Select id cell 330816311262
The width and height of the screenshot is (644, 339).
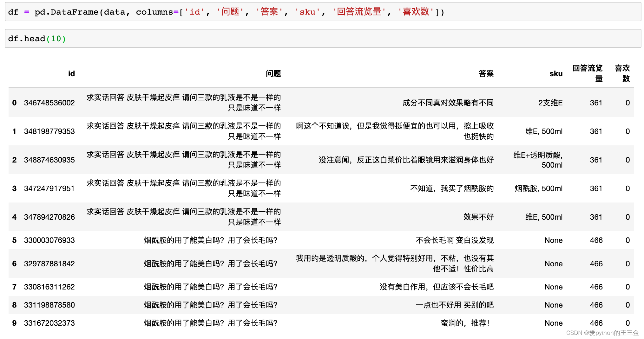pos(49,287)
